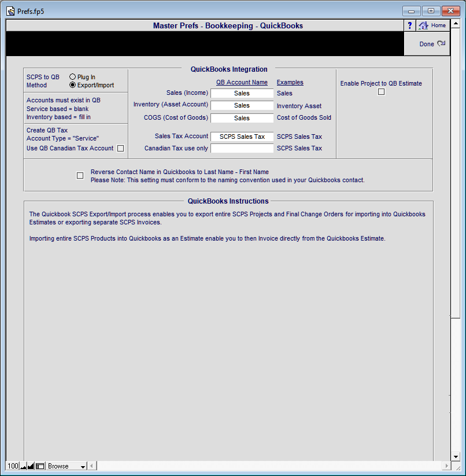Edit the Sales (Income) account field

(x=242, y=93)
